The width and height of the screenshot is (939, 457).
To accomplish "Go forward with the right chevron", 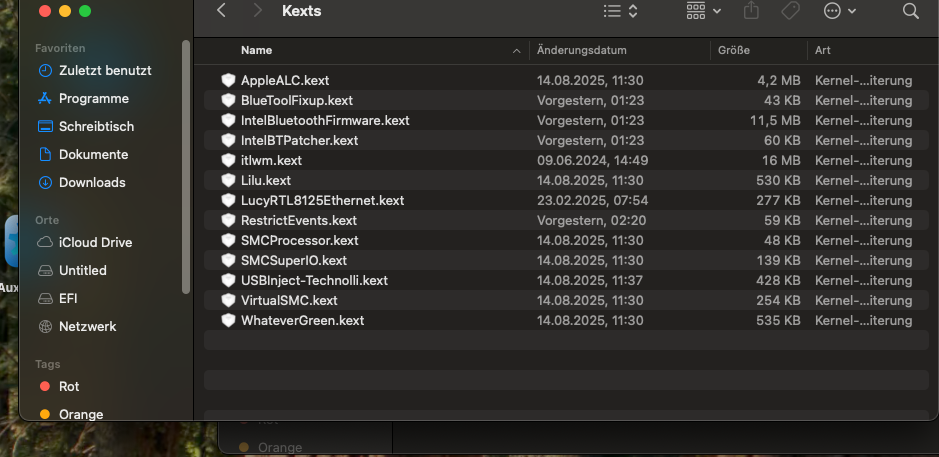I will (258, 10).
